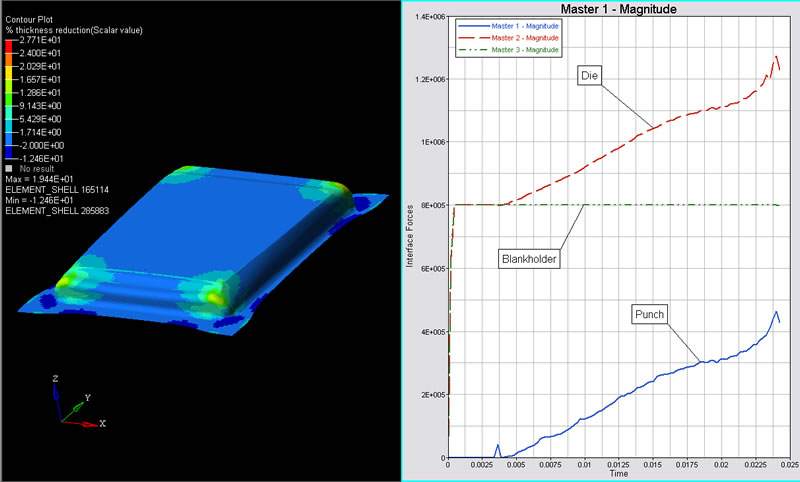The width and height of the screenshot is (800, 482).
Task: Click the peak of the red Die curve
Action: click(x=776, y=57)
